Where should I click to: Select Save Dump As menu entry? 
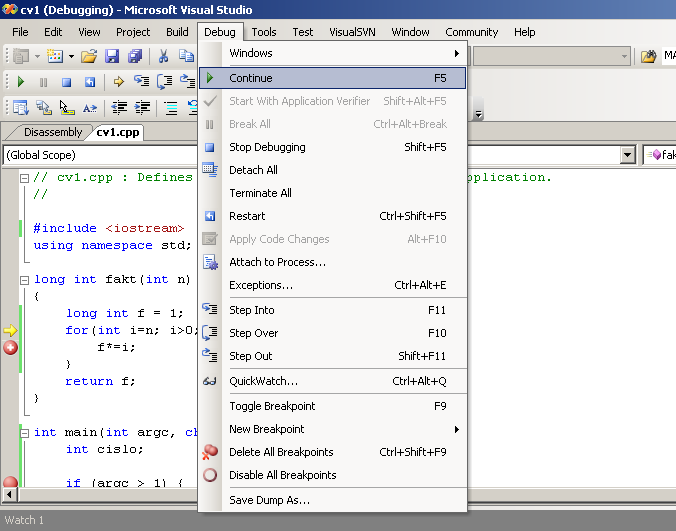332,500
